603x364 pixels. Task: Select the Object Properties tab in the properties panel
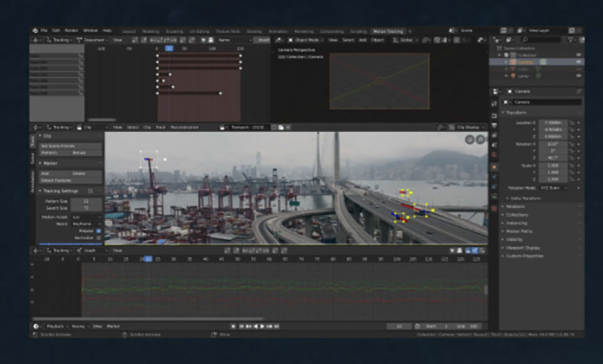pos(495,166)
